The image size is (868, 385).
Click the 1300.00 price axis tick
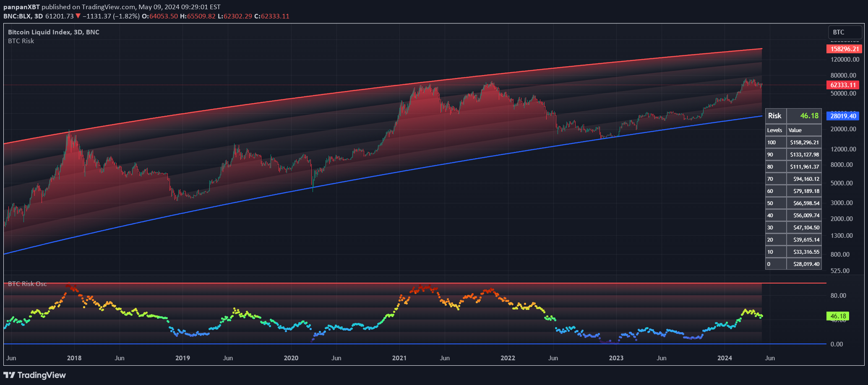pos(842,235)
